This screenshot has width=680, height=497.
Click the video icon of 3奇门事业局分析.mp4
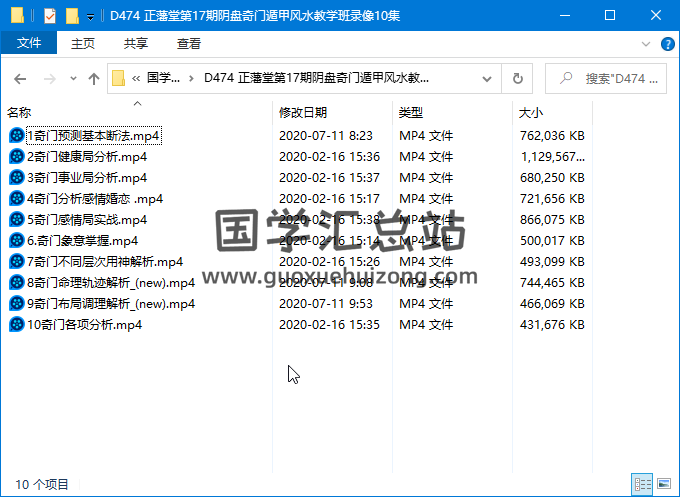16,178
